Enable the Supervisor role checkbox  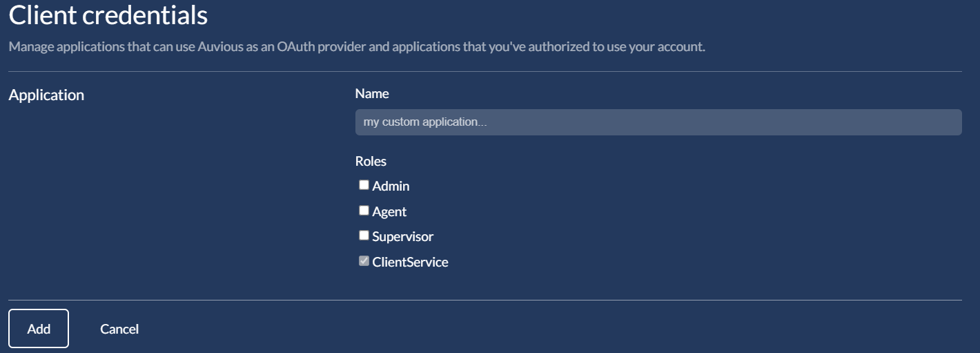364,236
